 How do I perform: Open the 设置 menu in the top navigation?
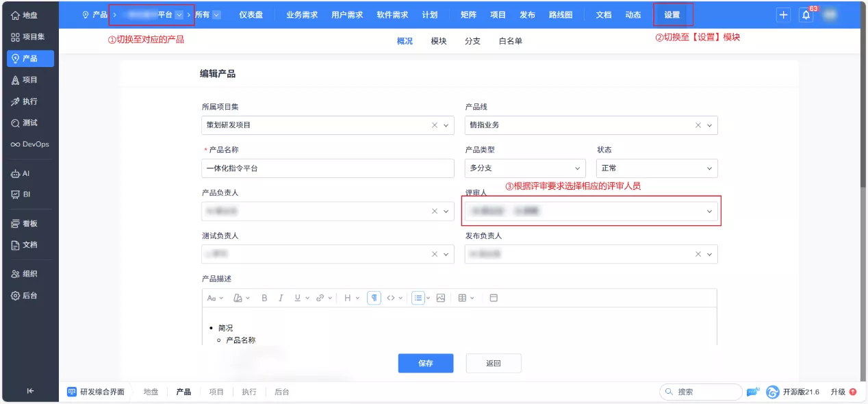(x=672, y=14)
